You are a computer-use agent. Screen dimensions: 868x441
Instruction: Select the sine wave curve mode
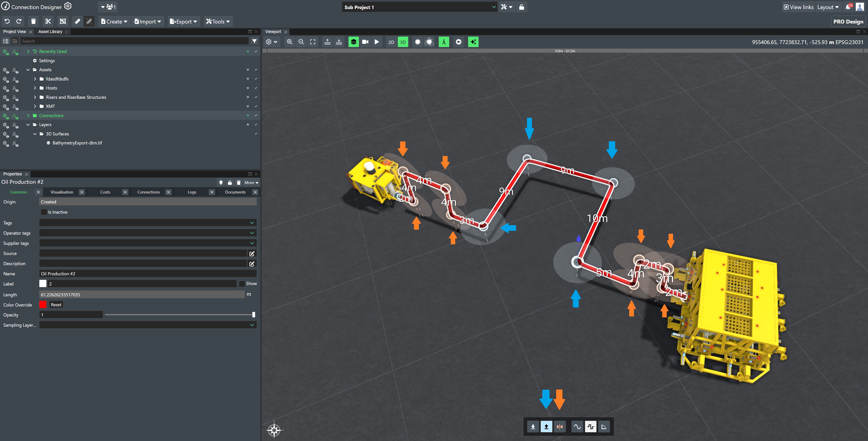[577, 427]
